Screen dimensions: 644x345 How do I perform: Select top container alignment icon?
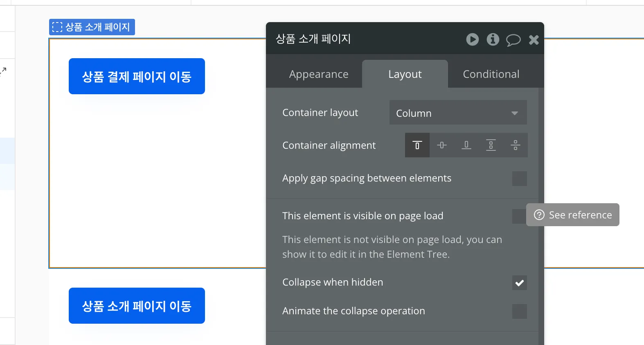pyautogui.click(x=417, y=145)
